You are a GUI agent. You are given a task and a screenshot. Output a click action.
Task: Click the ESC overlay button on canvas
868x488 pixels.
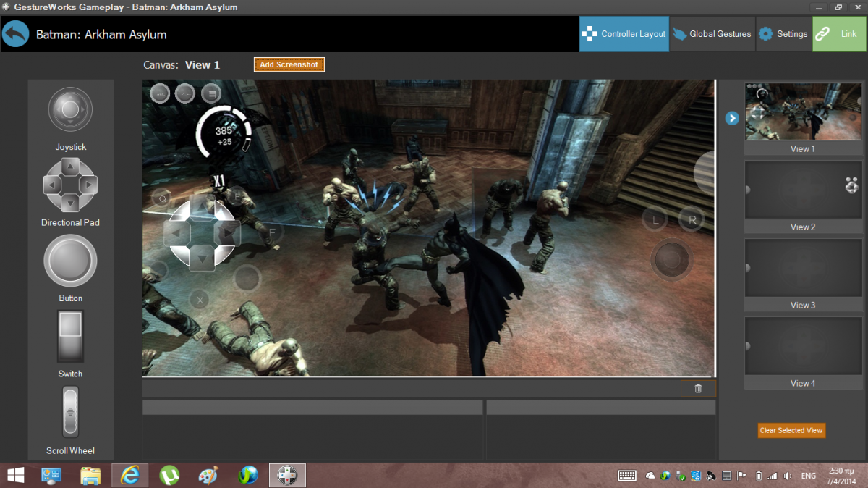[161, 93]
